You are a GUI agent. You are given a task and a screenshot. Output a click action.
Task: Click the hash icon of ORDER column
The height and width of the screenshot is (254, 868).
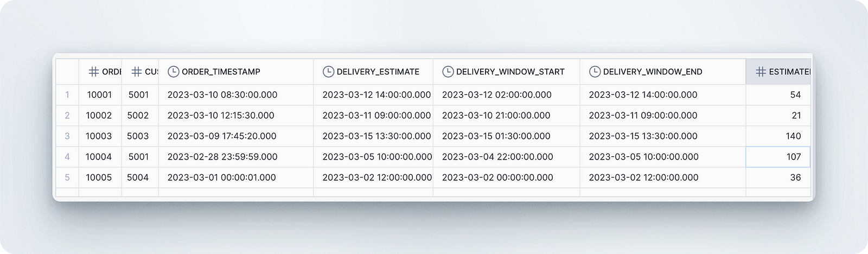point(94,72)
